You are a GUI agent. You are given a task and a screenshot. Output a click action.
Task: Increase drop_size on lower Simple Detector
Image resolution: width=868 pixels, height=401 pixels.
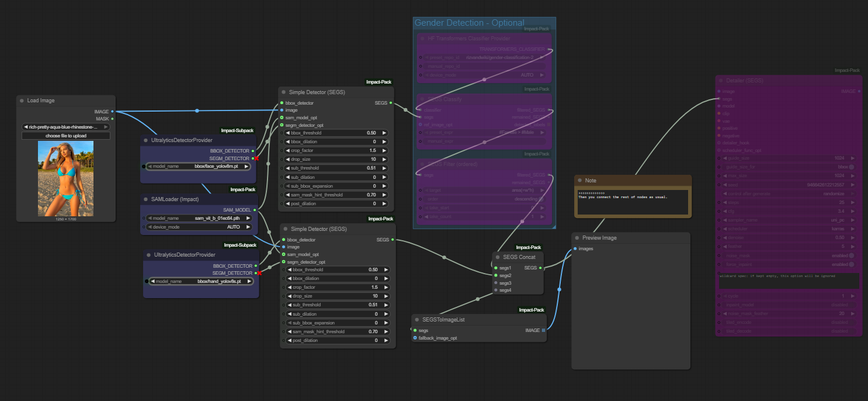point(386,296)
